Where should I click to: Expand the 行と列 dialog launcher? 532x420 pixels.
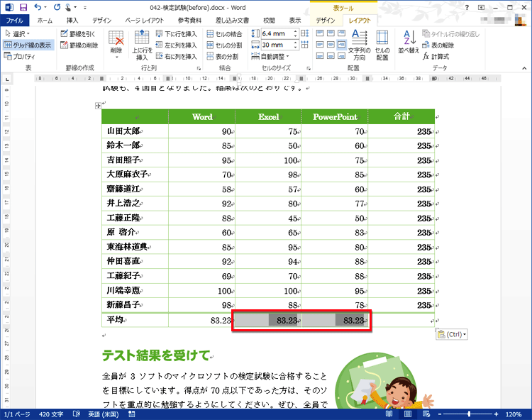point(199,68)
